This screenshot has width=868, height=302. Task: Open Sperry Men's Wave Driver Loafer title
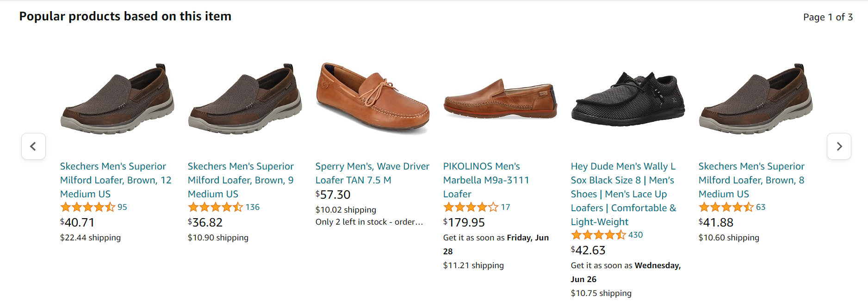(x=372, y=173)
